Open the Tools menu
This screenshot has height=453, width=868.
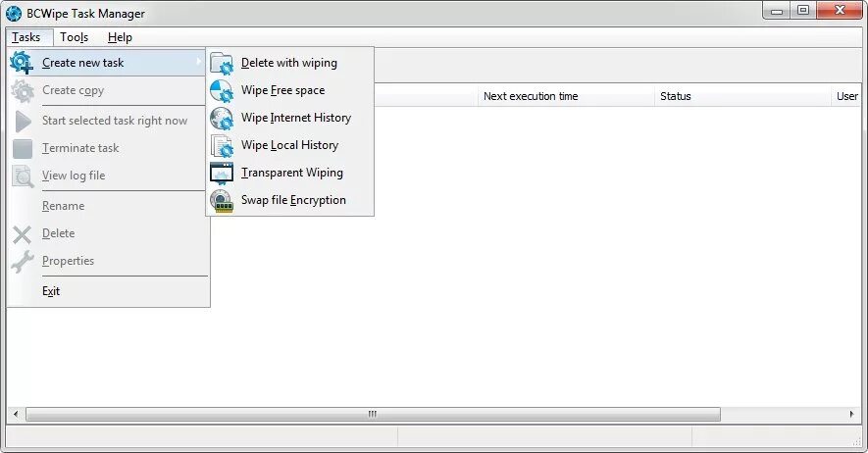[x=75, y=37]
